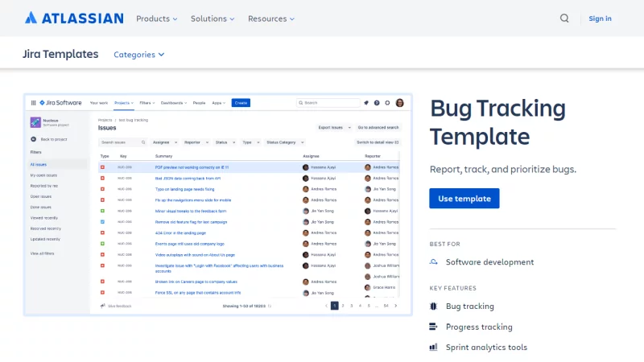This screenshot has height=362, width=644.
Task: Click the Atlassian logo
Action: coord(73,18)
